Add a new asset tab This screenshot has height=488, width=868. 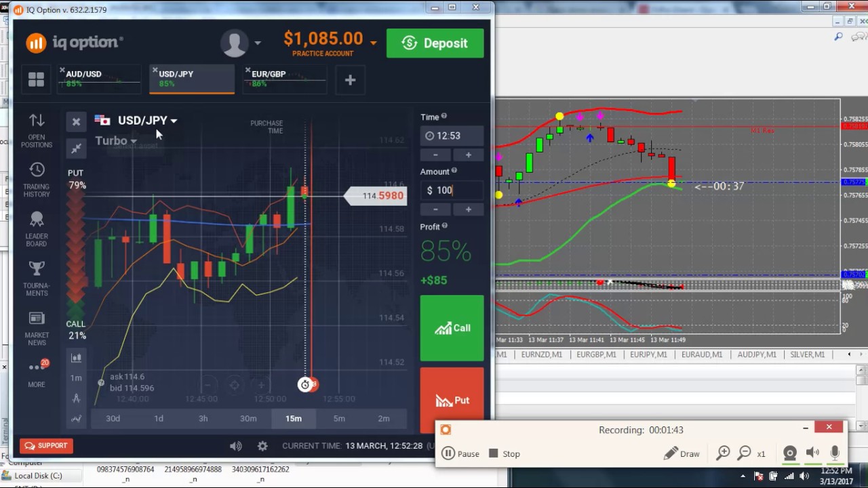[x=350, y=80]
